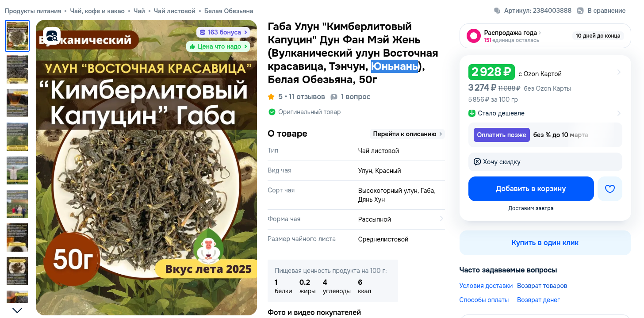Click the question bubble icon near 1 вопрос
Image resolution: width=644 pixels, height=318 pixels.
334,97
